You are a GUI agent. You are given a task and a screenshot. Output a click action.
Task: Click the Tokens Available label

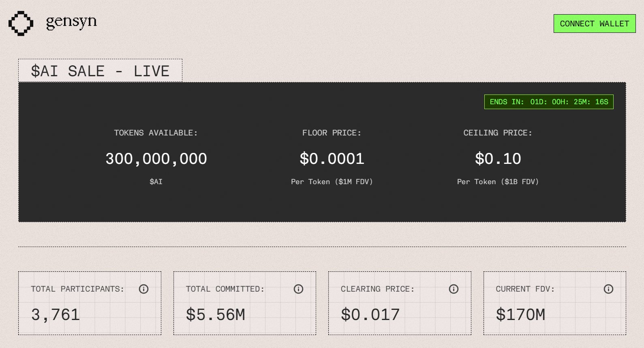156,133
